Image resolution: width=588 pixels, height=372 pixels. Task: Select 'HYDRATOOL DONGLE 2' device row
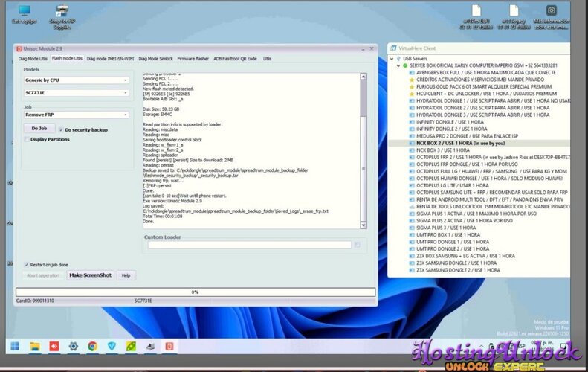pos(483,108)
